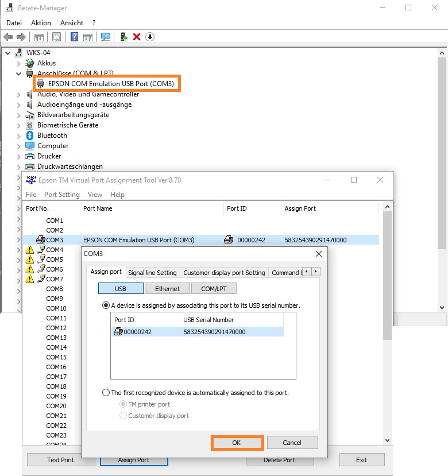
Task: Click the Biometrische Geräte fingerprint icon
Action: click(x=29, y=125)
